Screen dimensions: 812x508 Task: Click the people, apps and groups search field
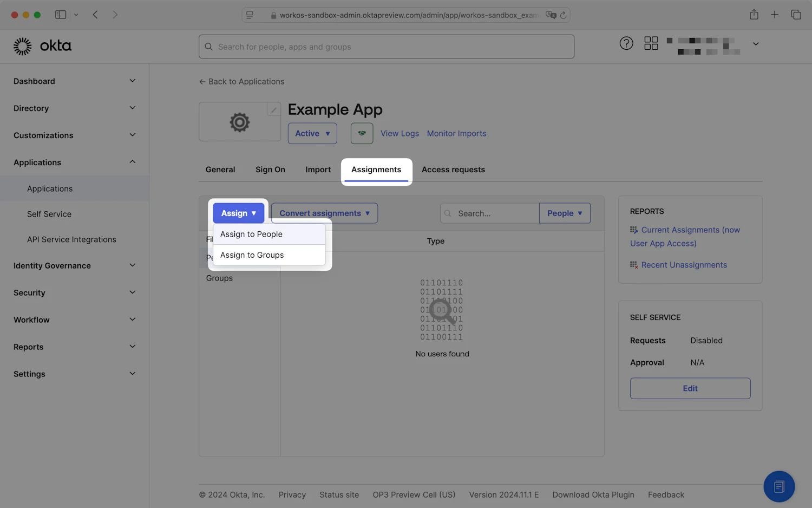pos(387,47)
